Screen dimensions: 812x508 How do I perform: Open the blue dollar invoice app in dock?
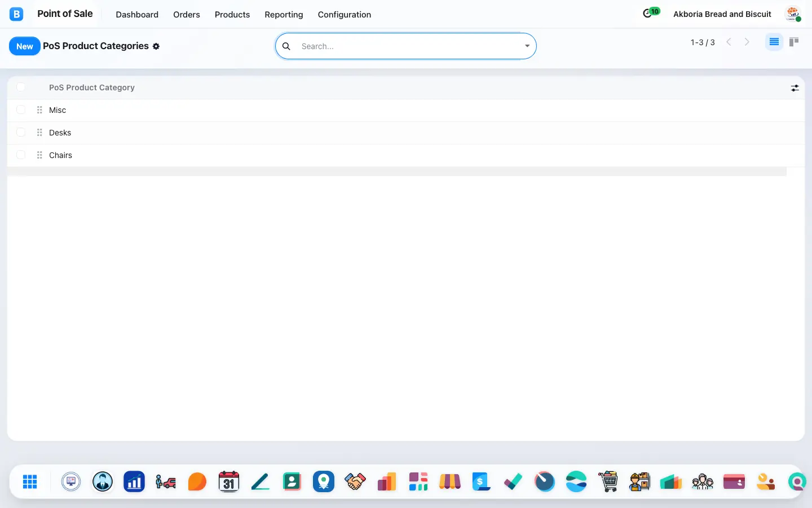click(x=482, y=481)
